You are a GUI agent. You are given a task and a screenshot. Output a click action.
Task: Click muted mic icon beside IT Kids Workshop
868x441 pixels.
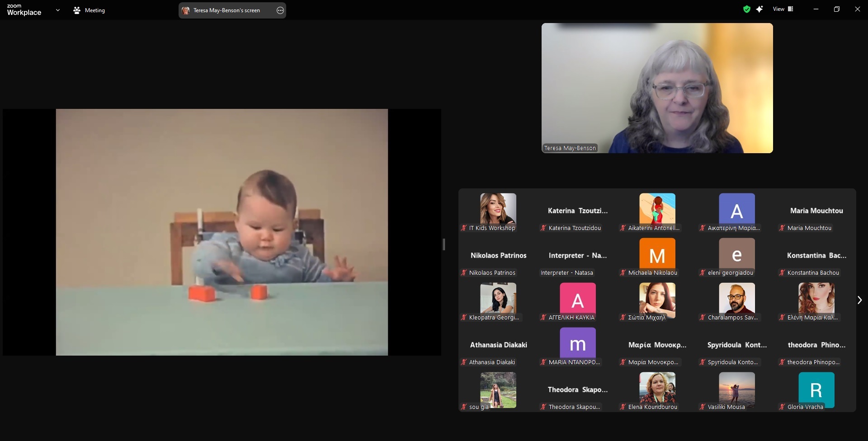(464, 228)
